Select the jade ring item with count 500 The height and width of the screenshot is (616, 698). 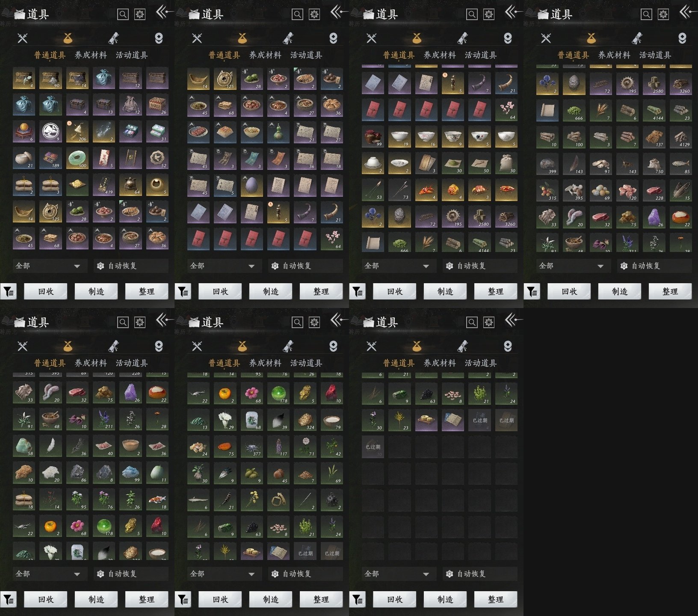[x=77, y=158]
